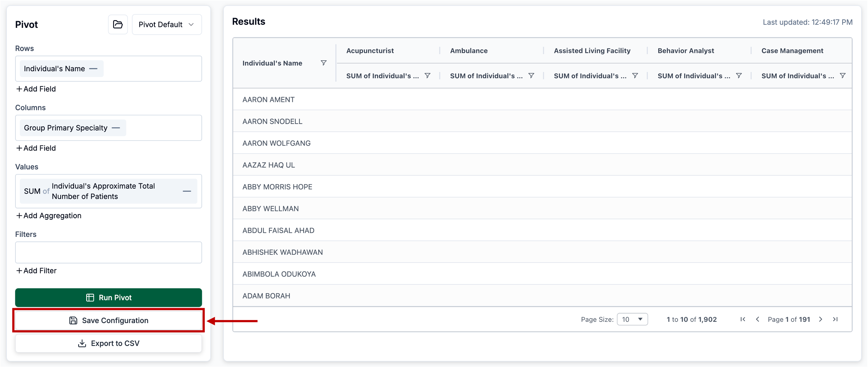Open the Page Size dropdown
Viewport: 868px width, 367px height.
[632, 319]
